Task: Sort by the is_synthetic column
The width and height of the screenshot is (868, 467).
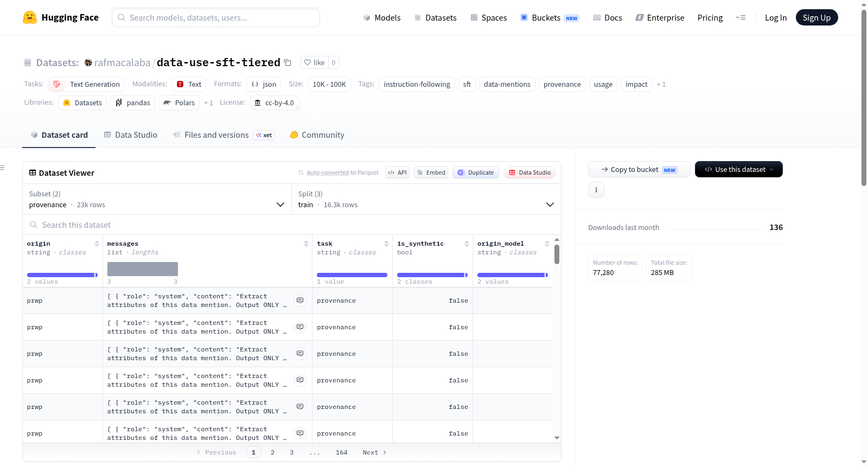Action: (x=467, y=244)
